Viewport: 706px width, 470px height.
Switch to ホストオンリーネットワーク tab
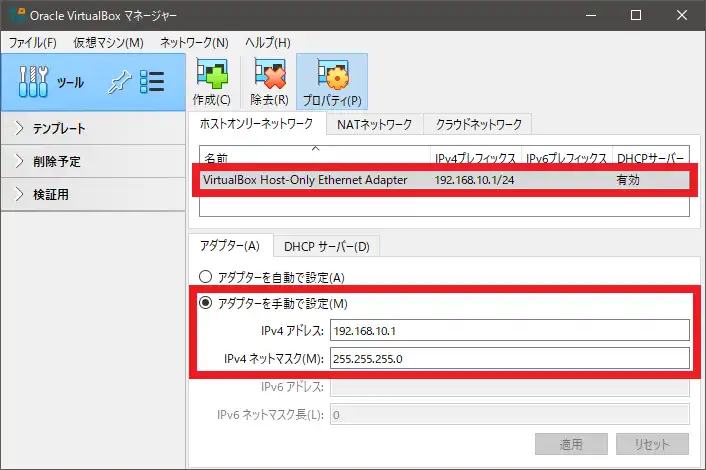click(256, 124)
